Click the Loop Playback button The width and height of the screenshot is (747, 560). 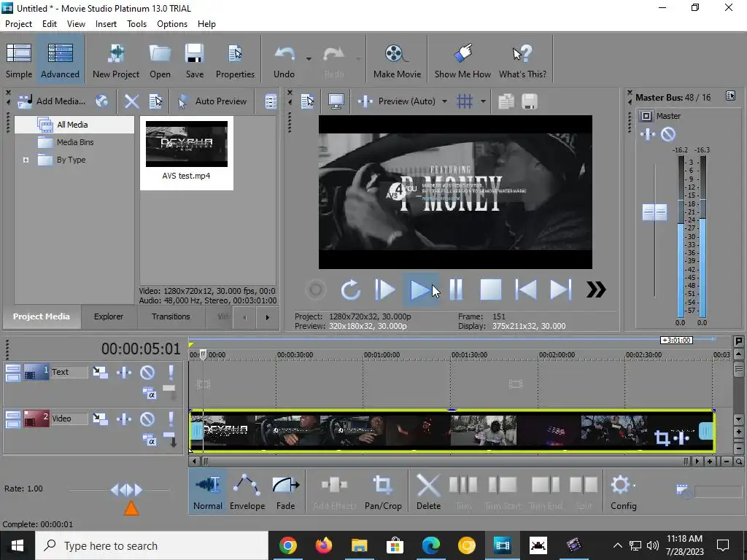pyautogui.click(x=351, y=289)
